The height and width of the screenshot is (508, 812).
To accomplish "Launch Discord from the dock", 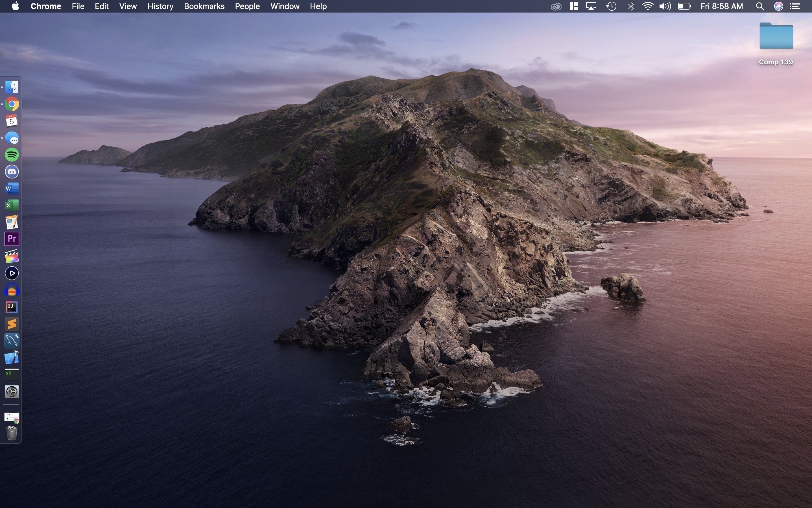I will click(12, 172).
